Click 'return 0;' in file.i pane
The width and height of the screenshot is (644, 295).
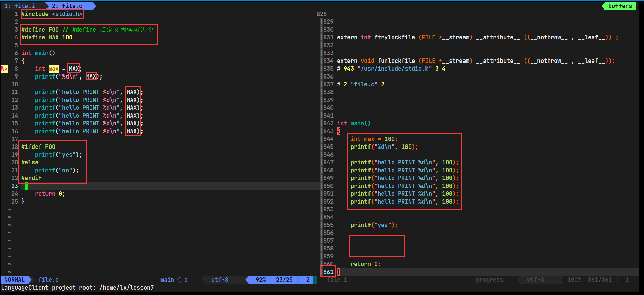coord(365,264)
